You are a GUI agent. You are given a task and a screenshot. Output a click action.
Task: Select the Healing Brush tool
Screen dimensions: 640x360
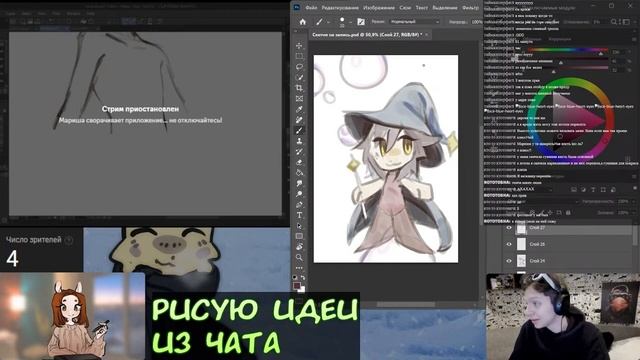(299, 120)
